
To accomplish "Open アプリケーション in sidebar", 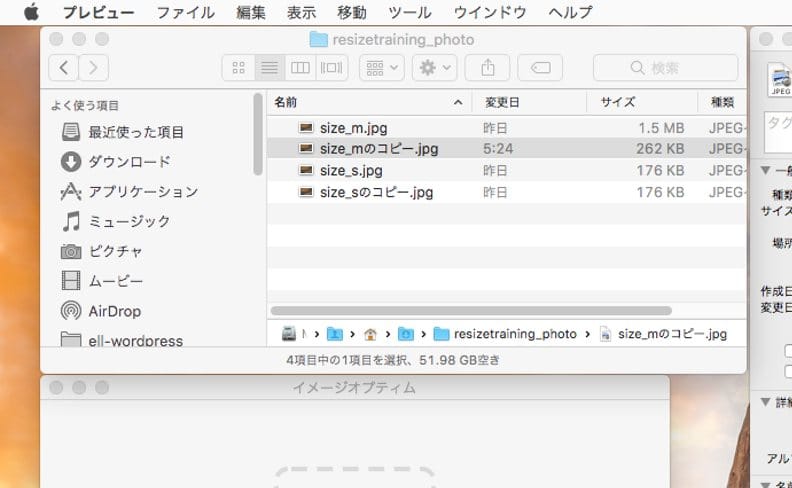I will pyautogui.click(x=129, y=191).
